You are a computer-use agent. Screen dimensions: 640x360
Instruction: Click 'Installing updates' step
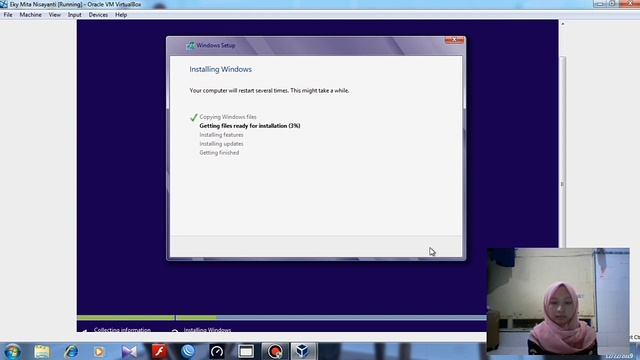[221, 144]
